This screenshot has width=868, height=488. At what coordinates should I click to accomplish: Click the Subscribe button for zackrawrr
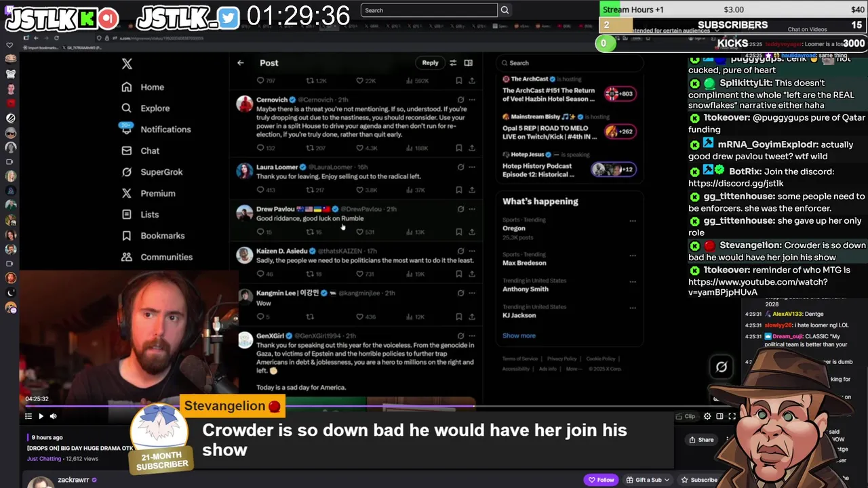698,480
